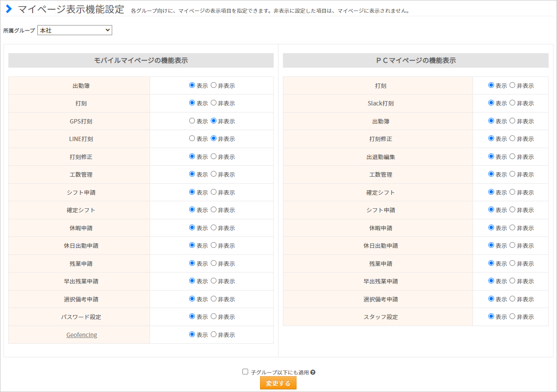Viewport: 557px width, 392px height.
Task: Set mobile 休暇申請 to 非表示
Action: point(214,228)
